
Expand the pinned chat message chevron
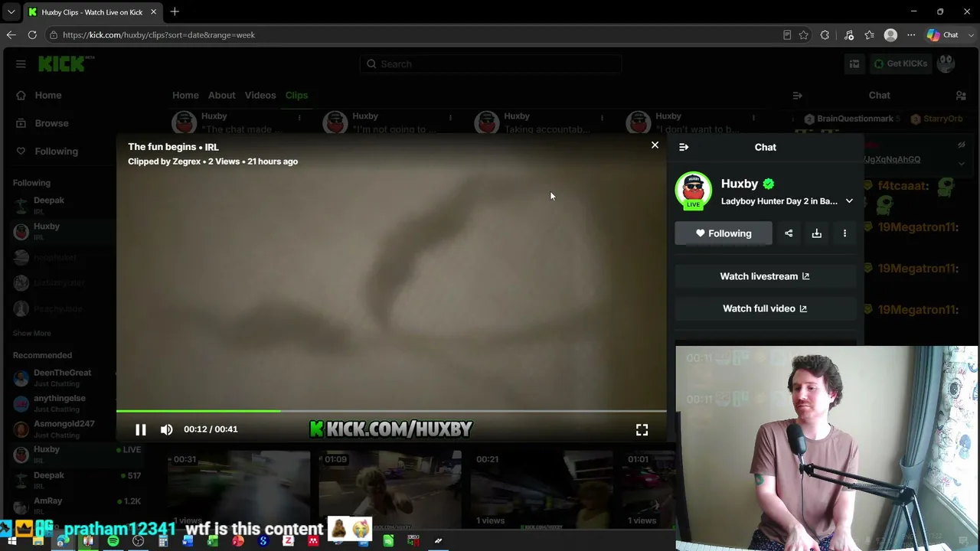coord(962,163)
